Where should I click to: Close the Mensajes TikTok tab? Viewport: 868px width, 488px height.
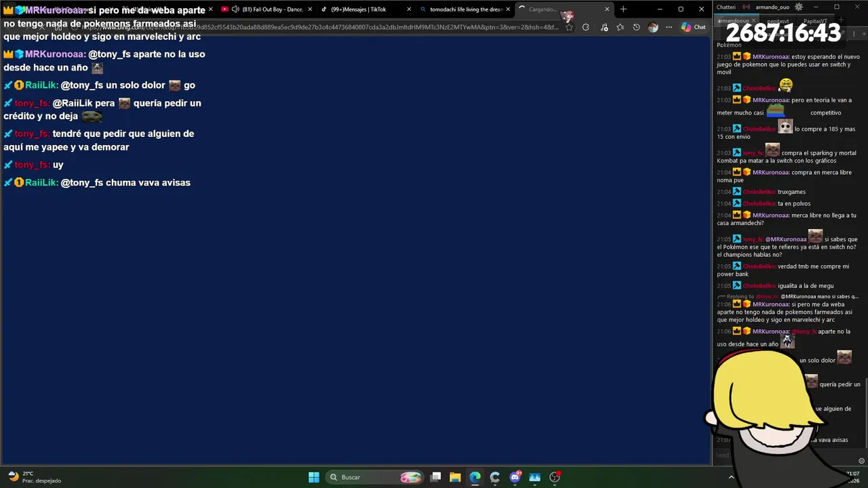click(409, 9)
